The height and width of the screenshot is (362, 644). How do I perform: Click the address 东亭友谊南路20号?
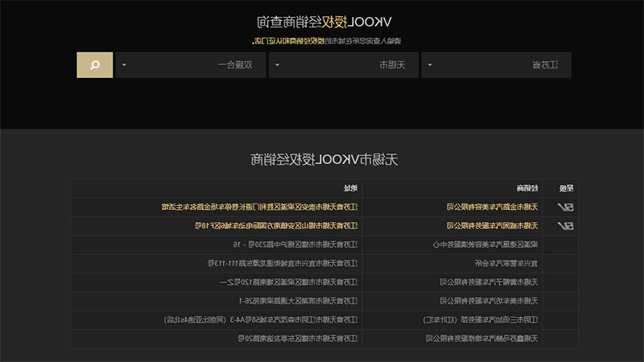pyautogui.click(x=298, y=339)
